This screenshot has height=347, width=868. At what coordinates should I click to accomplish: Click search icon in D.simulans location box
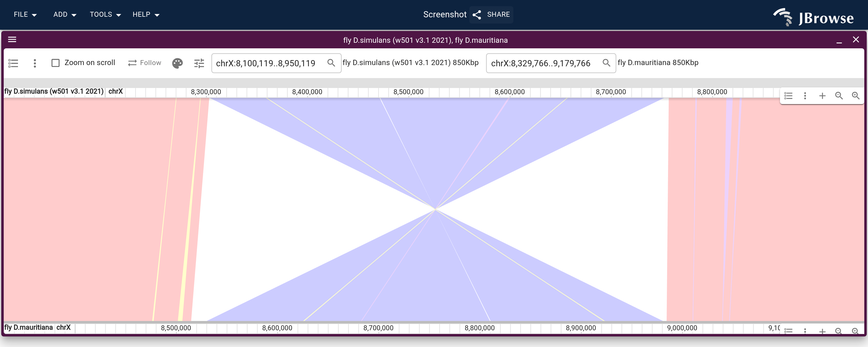tap(331, 63)
